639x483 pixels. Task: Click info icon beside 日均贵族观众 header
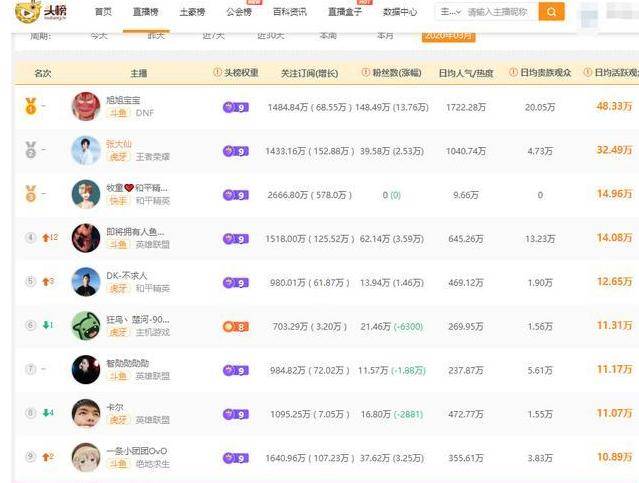(513, 73)
